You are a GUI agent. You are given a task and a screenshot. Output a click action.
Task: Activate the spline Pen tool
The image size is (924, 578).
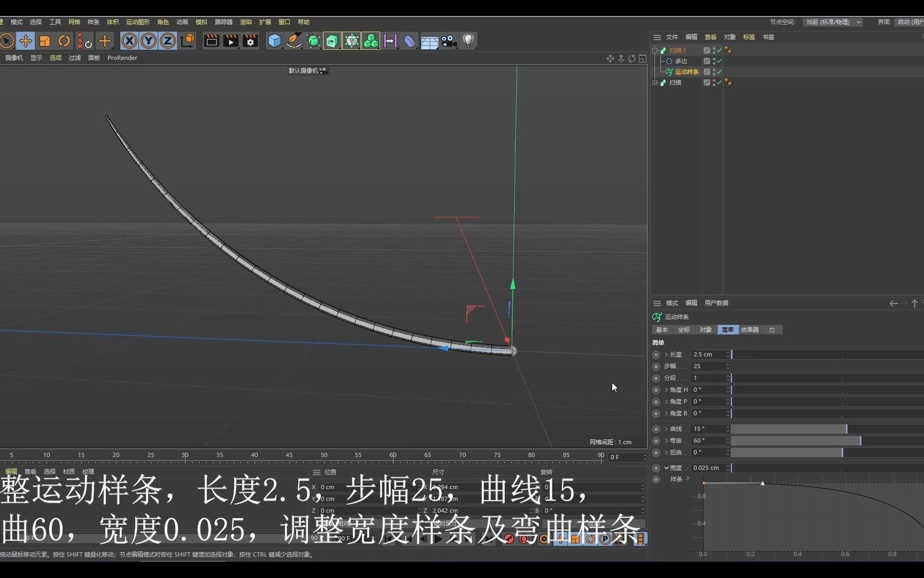click(294, 41)
